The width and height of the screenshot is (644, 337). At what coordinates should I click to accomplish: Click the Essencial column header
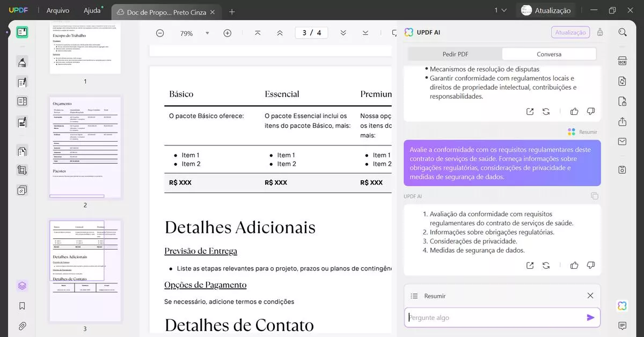point(282,94)
